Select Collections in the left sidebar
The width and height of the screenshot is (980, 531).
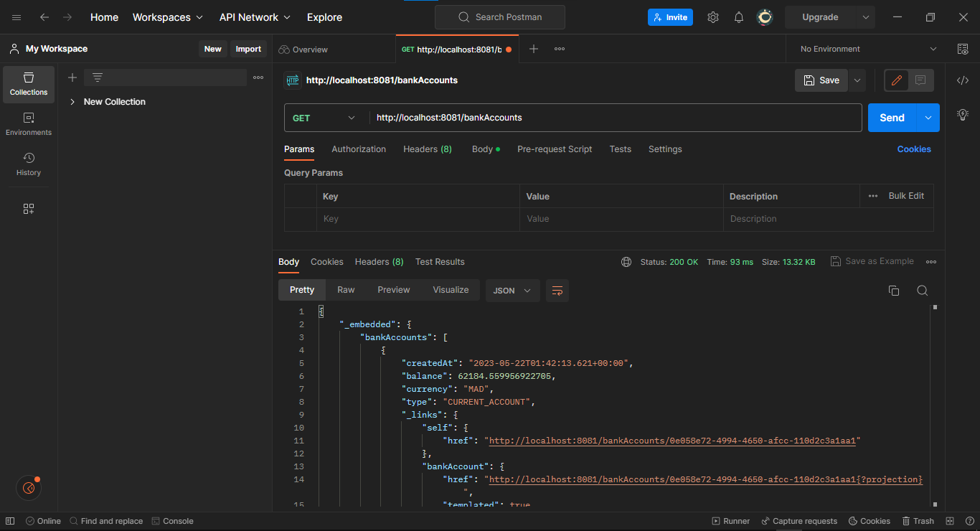coord(28,84)
